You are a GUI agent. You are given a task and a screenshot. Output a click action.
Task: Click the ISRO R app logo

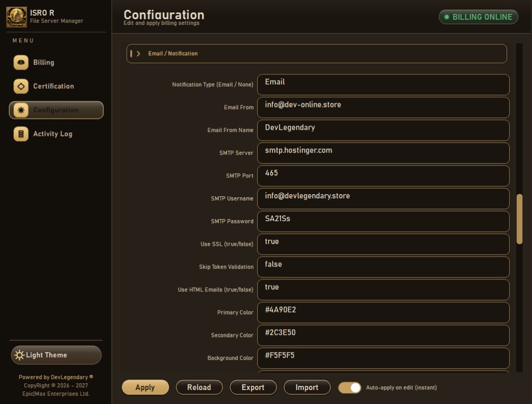[16, 17]
